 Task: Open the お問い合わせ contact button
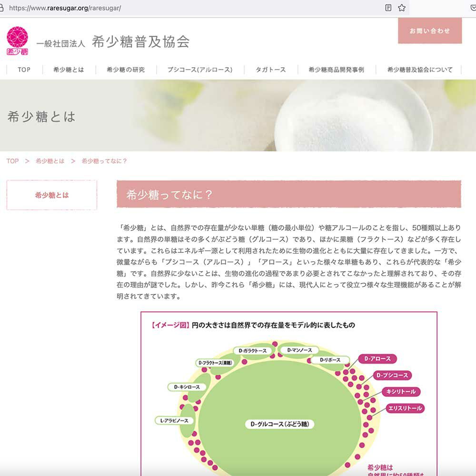(430, 30)
